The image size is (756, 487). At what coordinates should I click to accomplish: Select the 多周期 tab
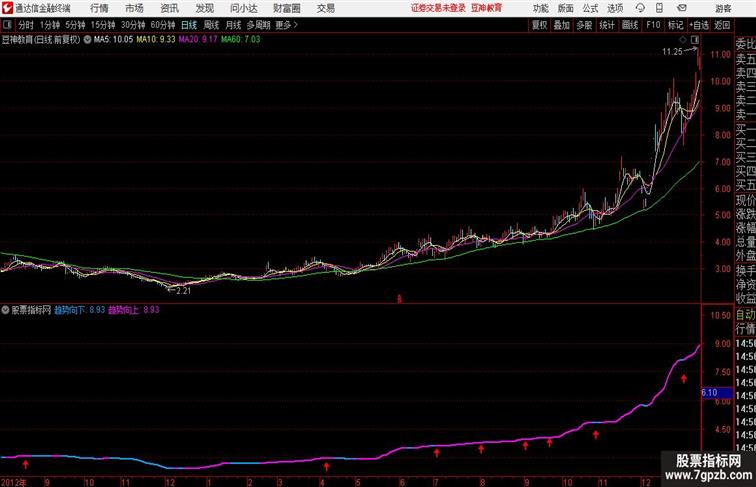click(x=258, y=25)
